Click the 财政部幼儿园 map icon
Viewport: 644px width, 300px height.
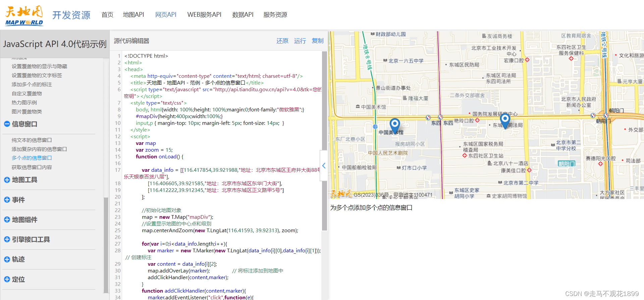373,34
